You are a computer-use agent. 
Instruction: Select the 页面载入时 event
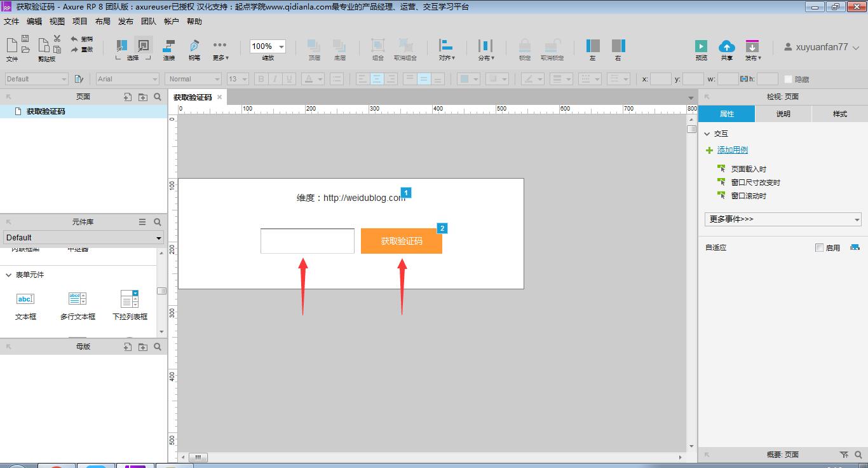[749, 169]
